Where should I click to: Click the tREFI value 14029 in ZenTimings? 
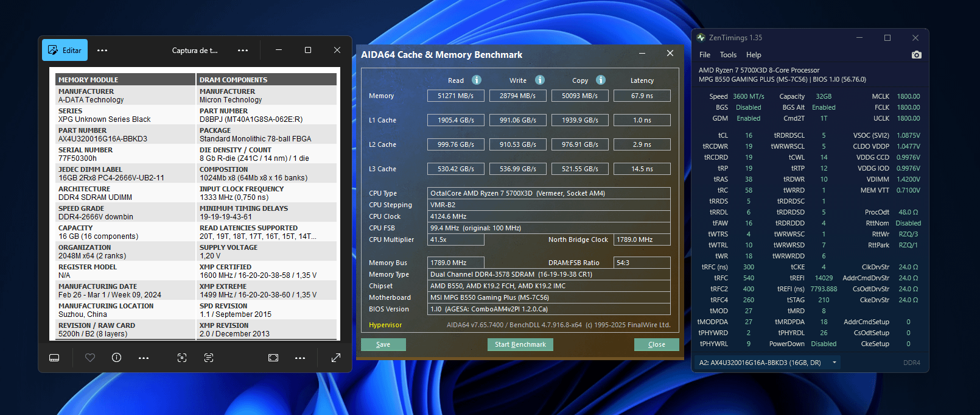tap(824, 278)
